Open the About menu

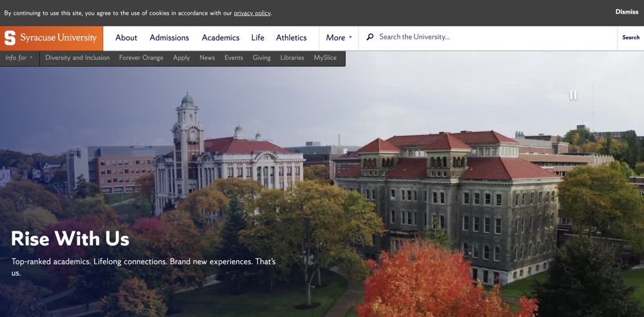[x=126, y=38]
